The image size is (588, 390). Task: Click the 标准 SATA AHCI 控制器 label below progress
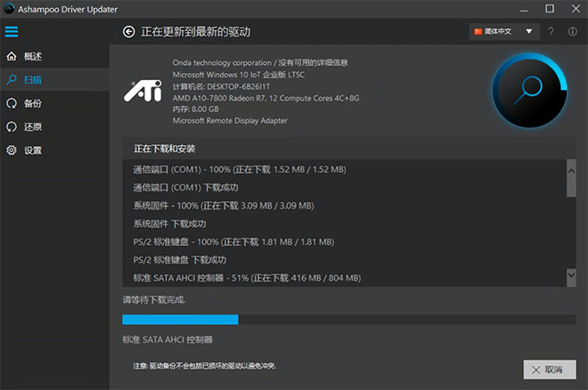tap(167, 339)
